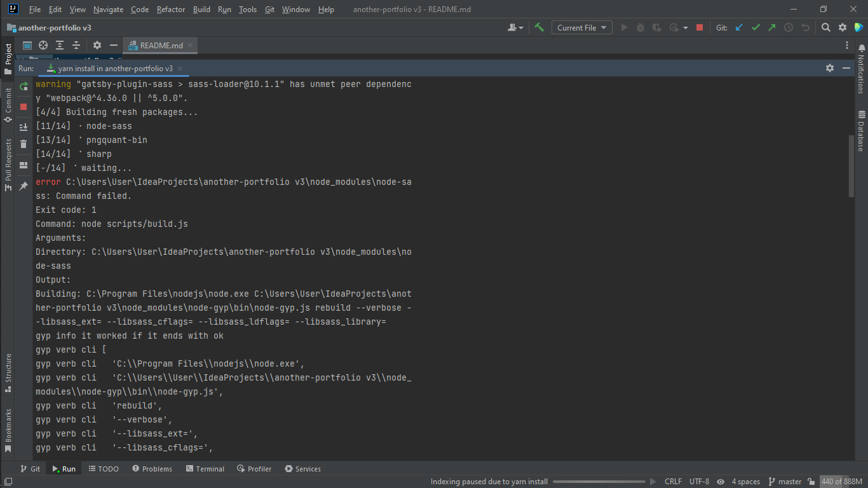Open editor tabs three-dot menu
Viewport: 868px width, 488px height.
point(847,45)
